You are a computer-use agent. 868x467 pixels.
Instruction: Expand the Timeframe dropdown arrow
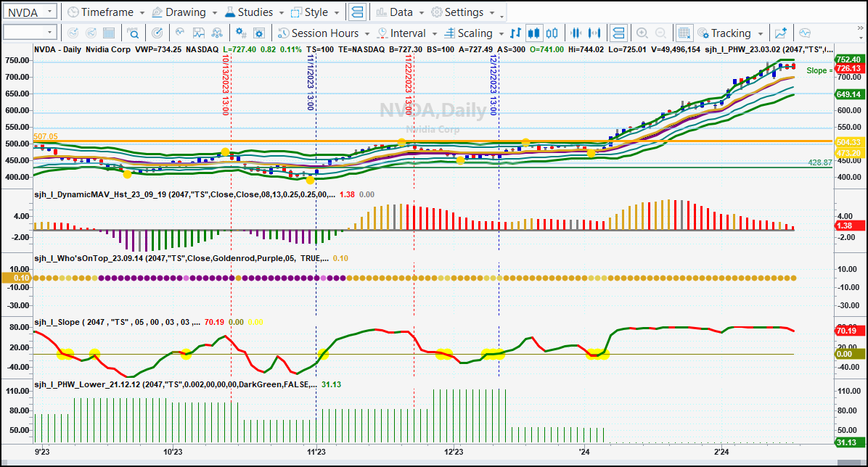[142, 13]
